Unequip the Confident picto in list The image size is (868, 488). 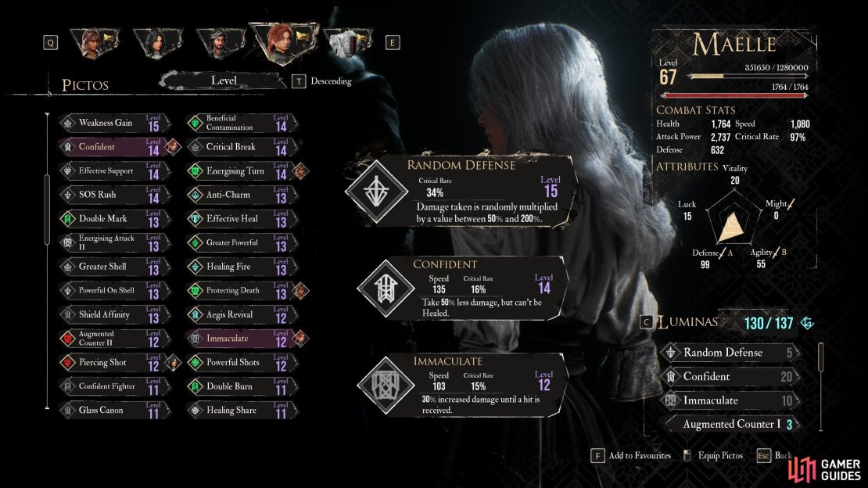click(114, 147)
